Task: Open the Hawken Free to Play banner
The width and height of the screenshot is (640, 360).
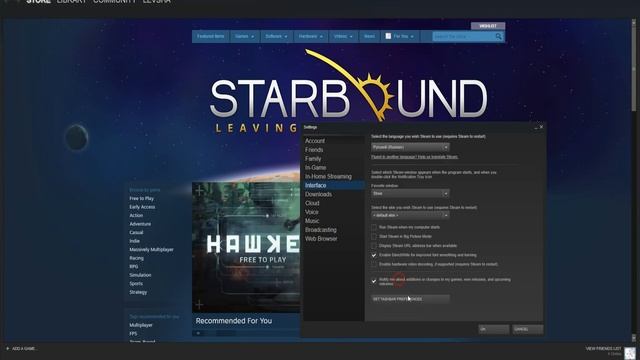Action: pyautogui.click(x=246, y=247)
